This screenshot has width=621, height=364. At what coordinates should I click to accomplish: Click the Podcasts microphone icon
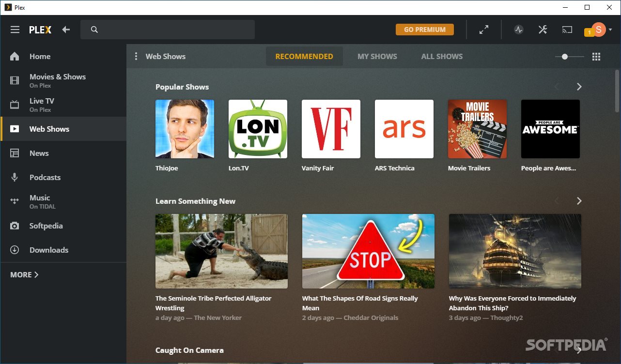click(15, 177)
